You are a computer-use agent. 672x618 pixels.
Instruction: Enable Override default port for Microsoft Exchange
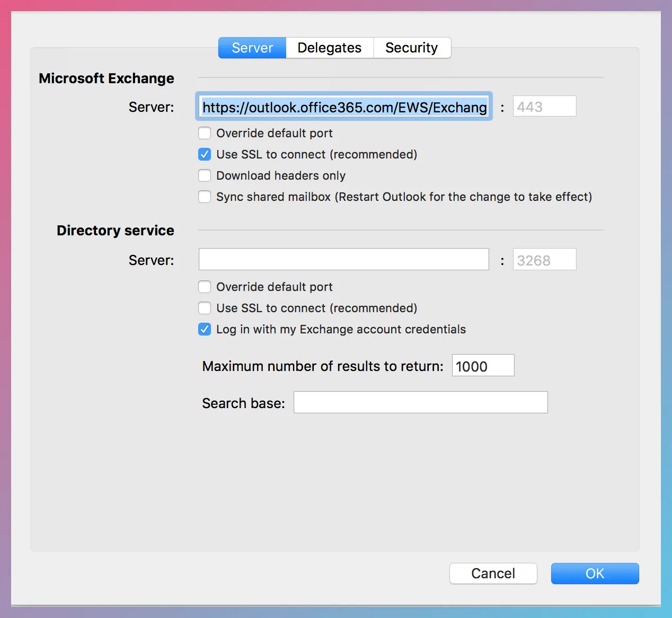point(205,133)
